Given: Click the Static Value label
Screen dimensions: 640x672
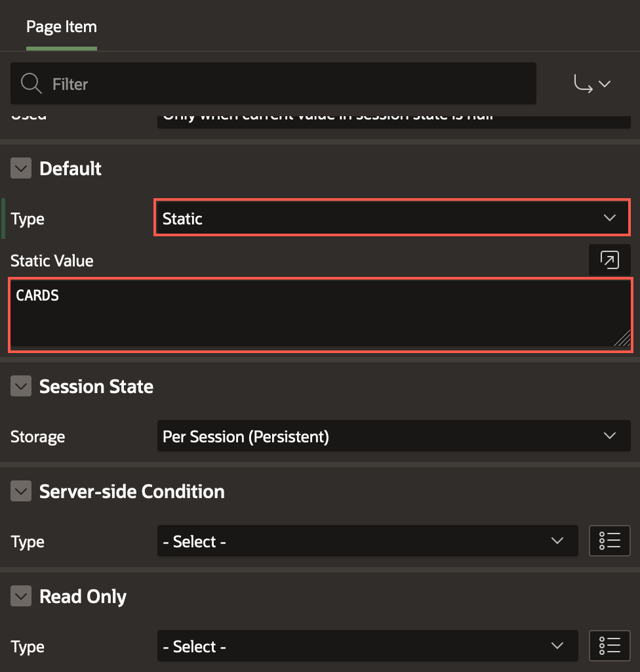Looking at the screenshot, I should (x=52, y=261).
